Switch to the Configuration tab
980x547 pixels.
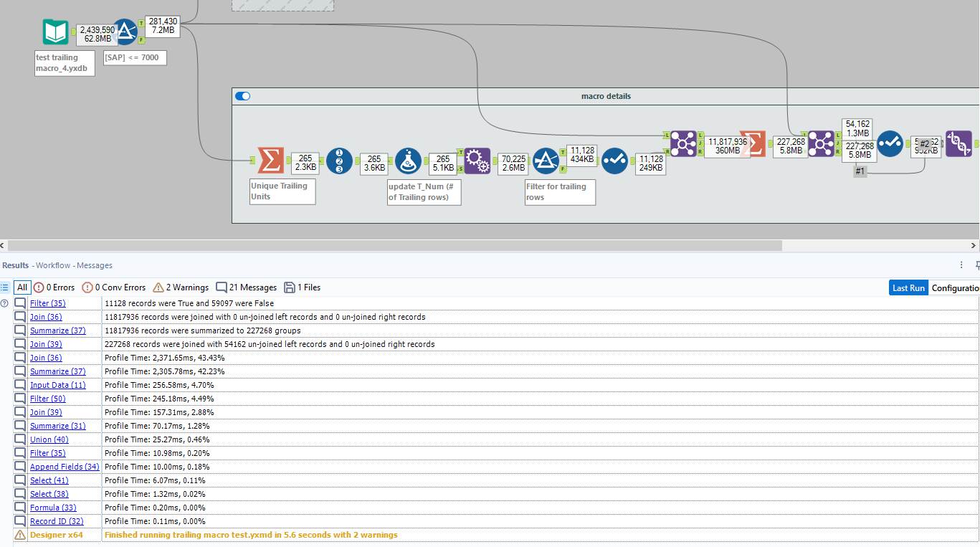(x=956, y=287)
